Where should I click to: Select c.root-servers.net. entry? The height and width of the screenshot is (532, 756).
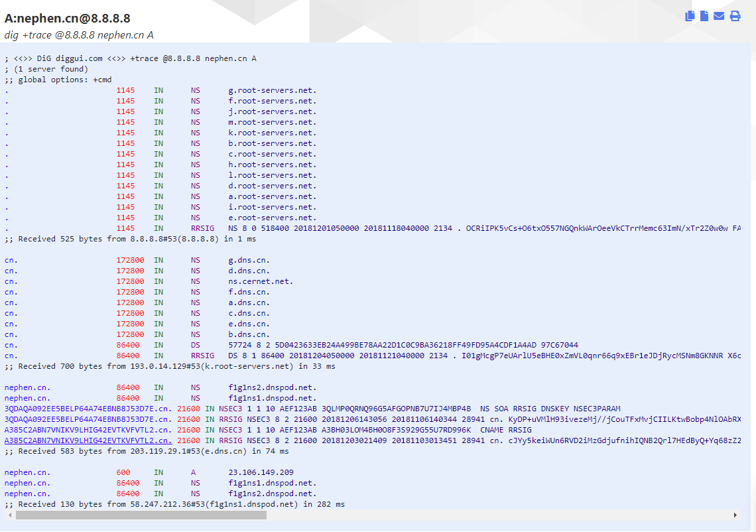click(x=273, y=154)
